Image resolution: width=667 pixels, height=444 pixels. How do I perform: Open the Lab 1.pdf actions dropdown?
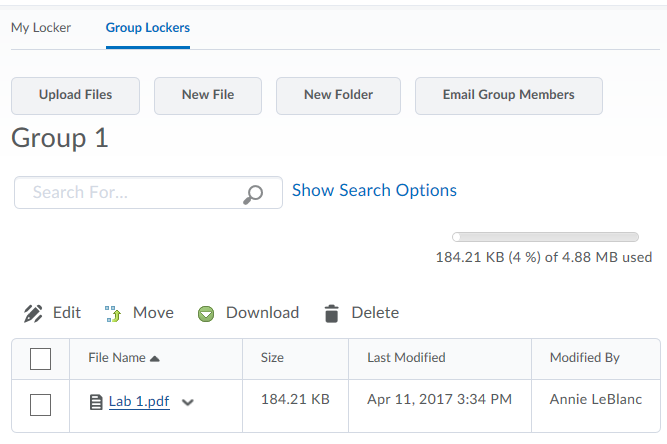[x=188, y=403]
